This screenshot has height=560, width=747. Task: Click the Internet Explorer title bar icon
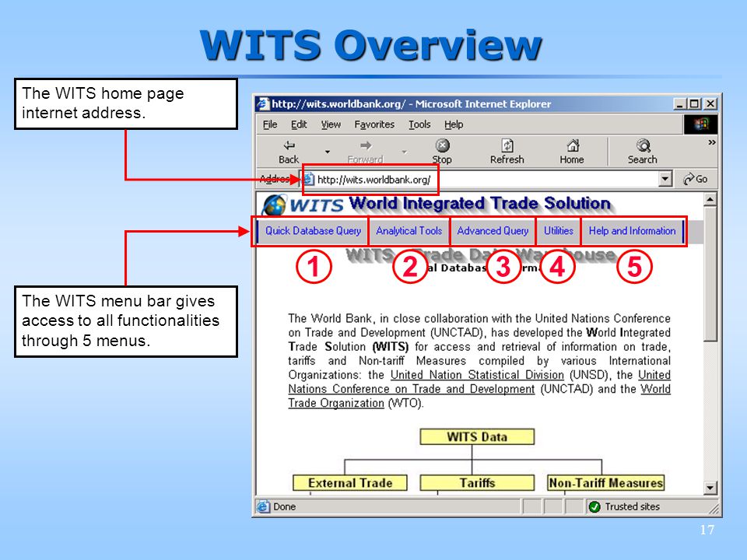(x=262, y=103)
